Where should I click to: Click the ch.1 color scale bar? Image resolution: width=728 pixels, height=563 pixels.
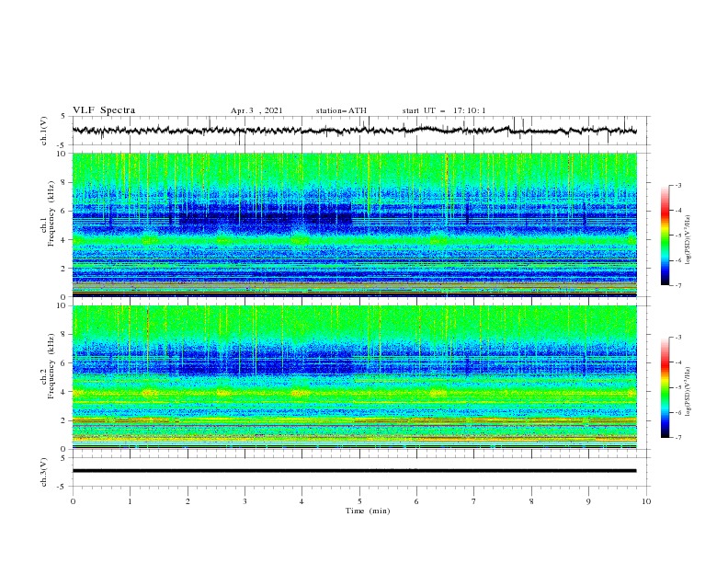665,236
